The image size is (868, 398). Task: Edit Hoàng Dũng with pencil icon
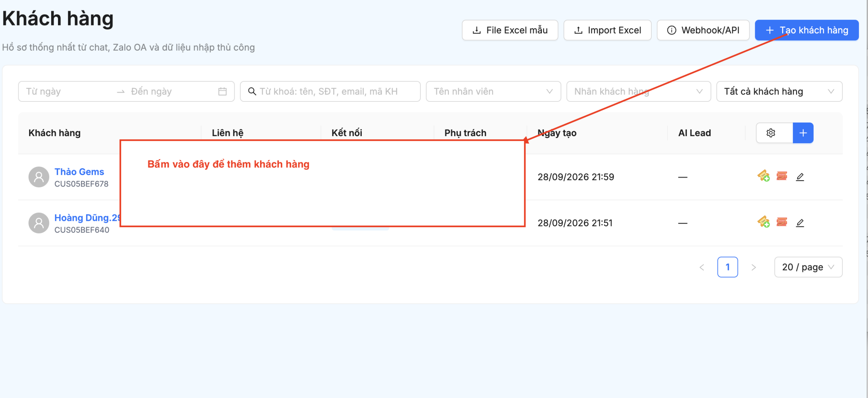[800, 223]
